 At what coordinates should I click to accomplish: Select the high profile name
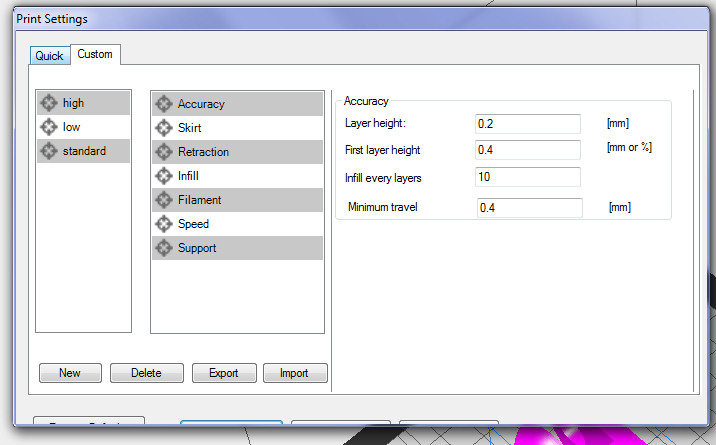click(74, 103)
